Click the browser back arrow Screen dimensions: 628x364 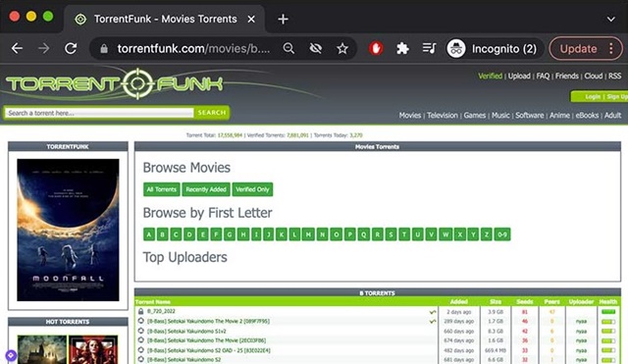click(17, 48)
